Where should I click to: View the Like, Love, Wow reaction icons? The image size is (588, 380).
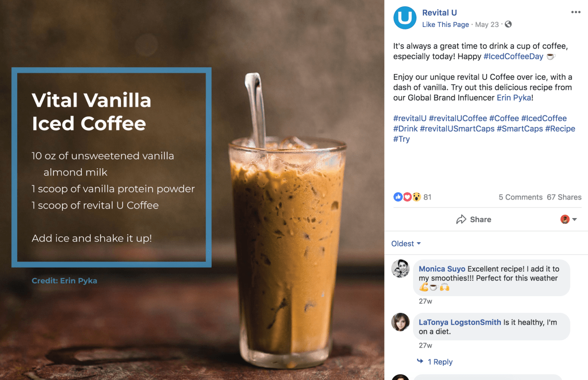pos(407,197)
